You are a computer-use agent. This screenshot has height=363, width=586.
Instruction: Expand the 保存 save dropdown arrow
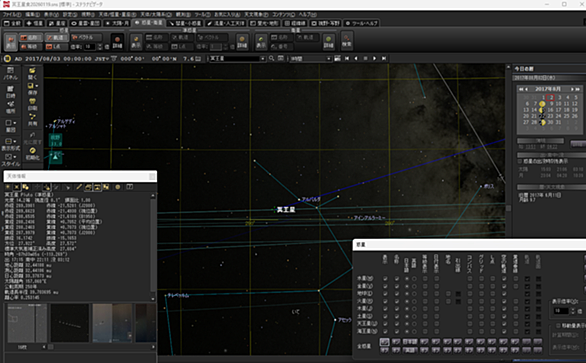(x=37, y=86)
